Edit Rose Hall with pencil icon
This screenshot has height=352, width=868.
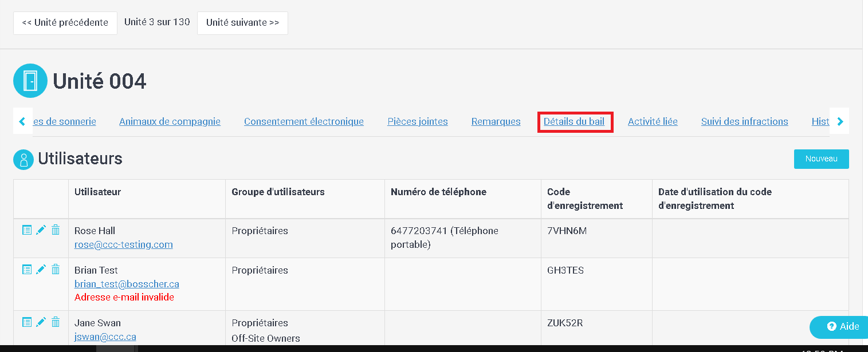(41, 230)
